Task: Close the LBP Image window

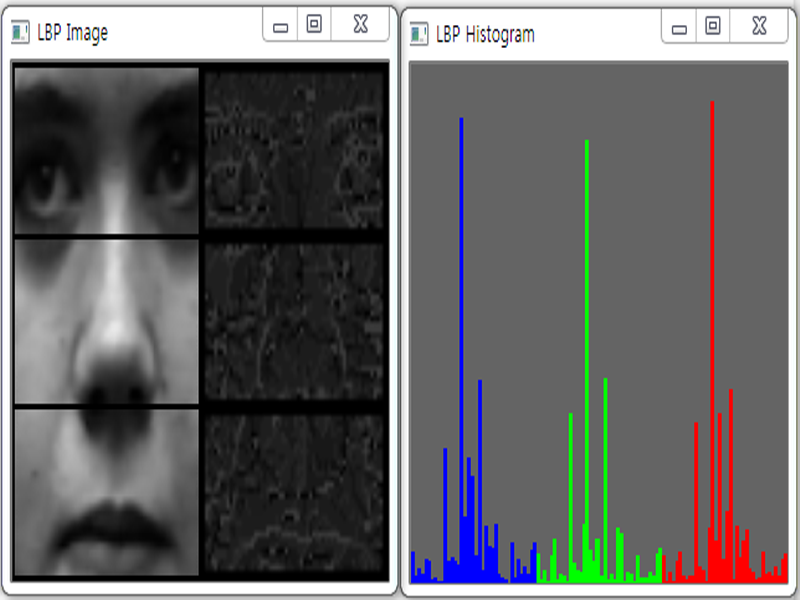Action: 361,24
